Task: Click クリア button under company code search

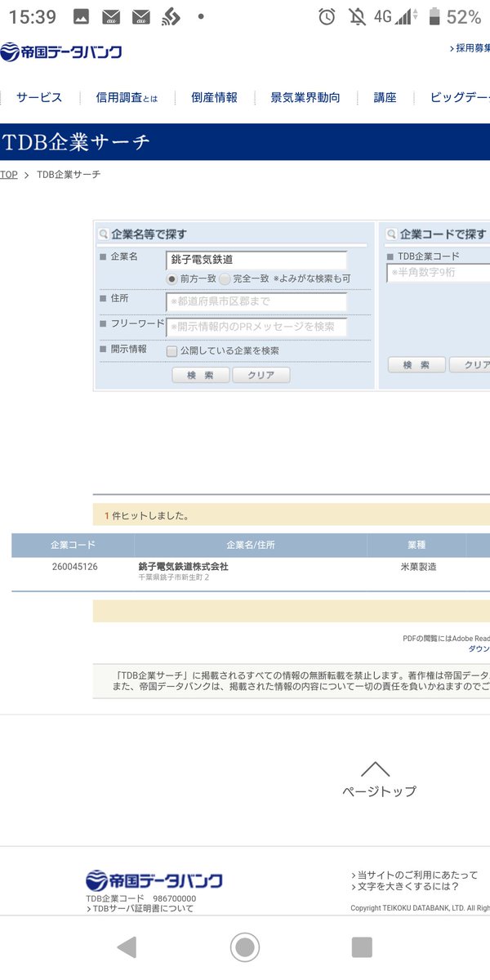Action: [x=470, y=365]
